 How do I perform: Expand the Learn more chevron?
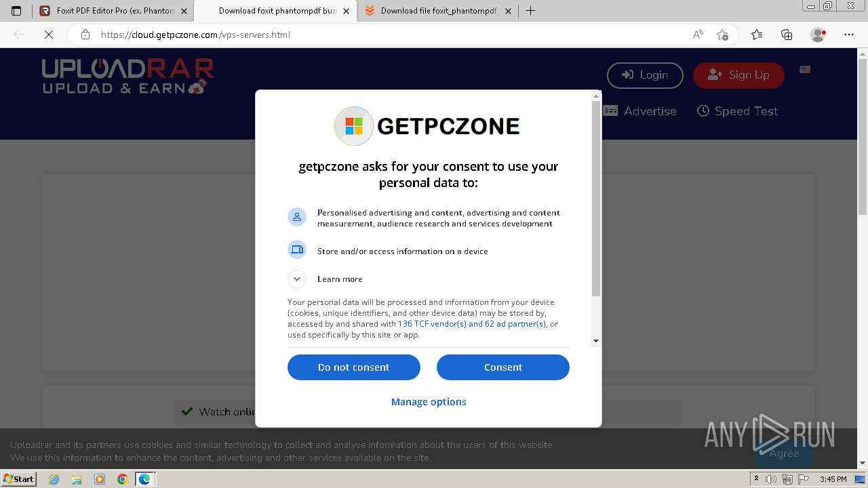click(297, 279)
